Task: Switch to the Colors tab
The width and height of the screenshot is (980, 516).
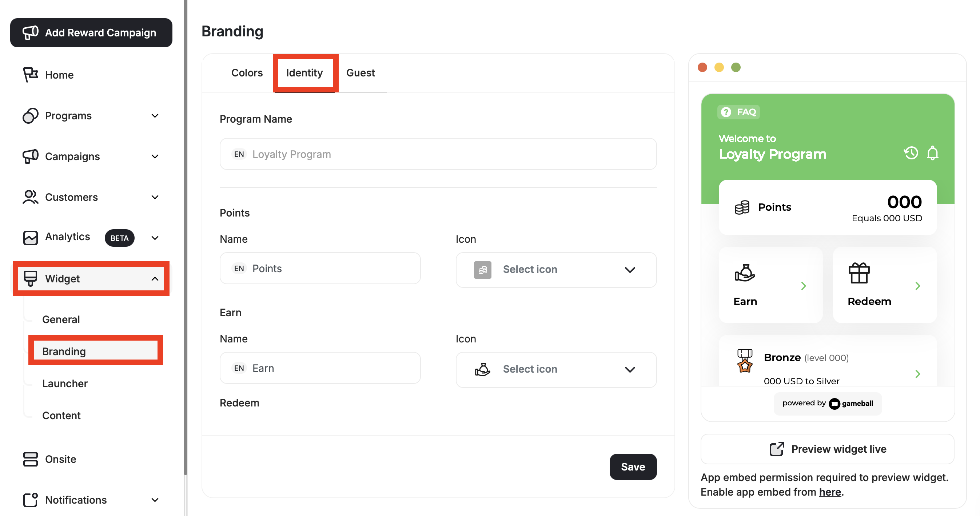Action: (247, 73)
